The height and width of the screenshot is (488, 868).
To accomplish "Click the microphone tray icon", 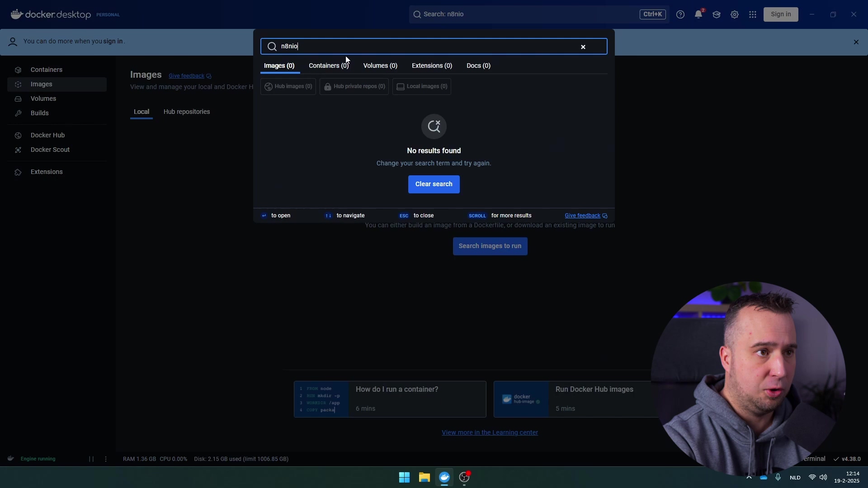I will (x=778, y=477).
